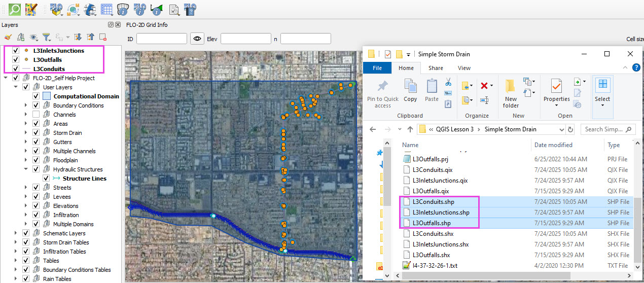Switch to the View ribbon tab

point(464,68)
